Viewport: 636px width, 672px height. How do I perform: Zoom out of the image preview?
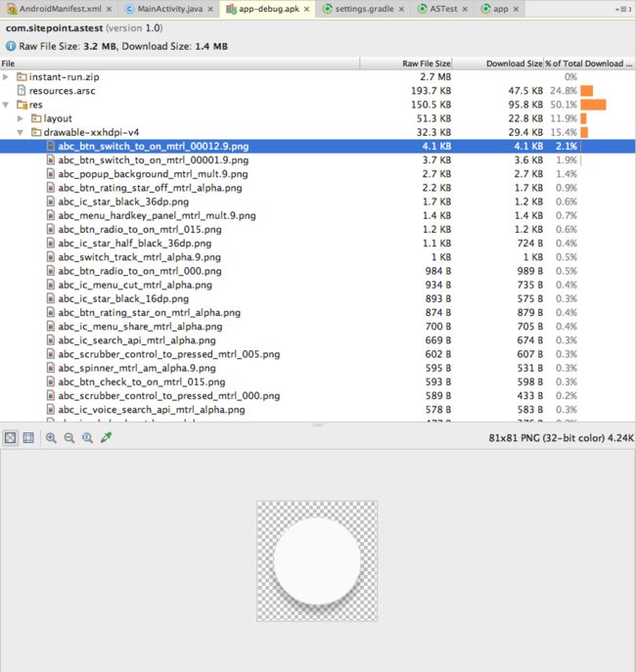(69, 437)
